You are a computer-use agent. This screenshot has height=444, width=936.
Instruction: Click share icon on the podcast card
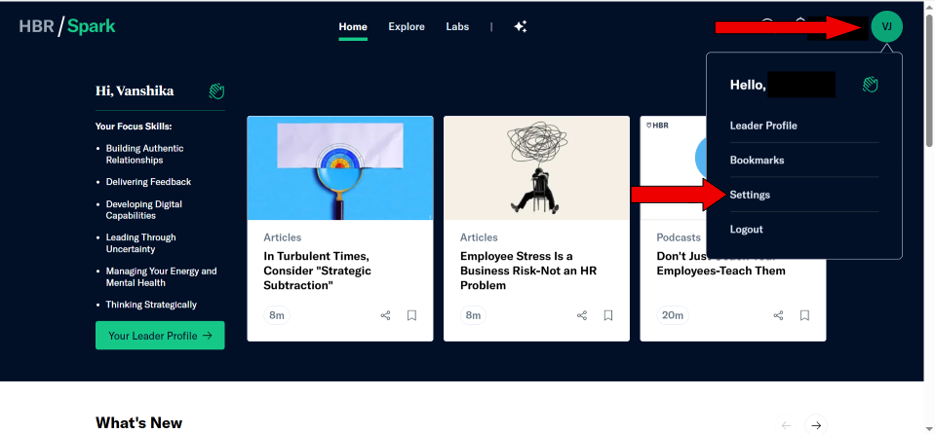coord(778,316)
